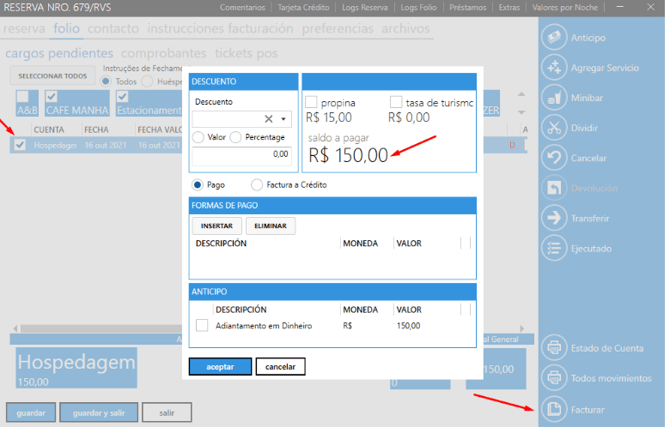This screenshot has height=433, width=670.
Task: Click the Facturar document icon
Action: 554,410
